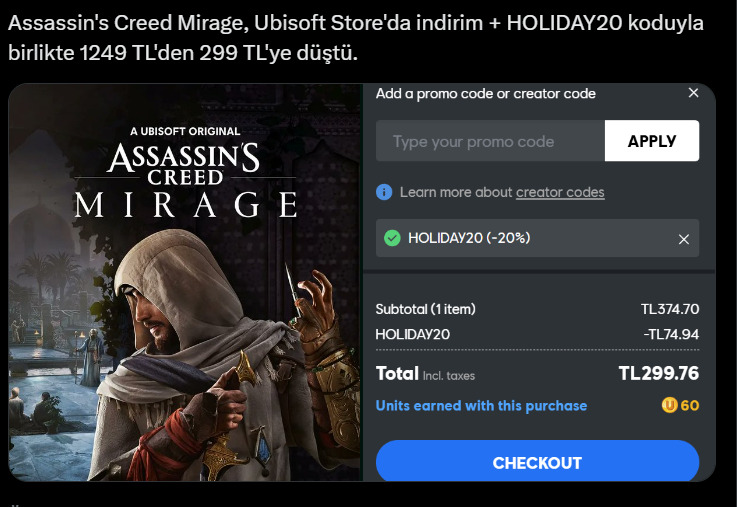Image resolution: width=737 pixels, height=507 pixels.
Task: Click the TL374.70 subtotal amount
Action: coord(670,309)
